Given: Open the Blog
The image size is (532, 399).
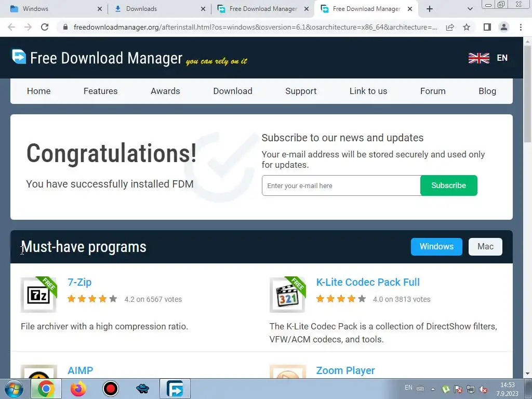Looking at the screenshot, I should [487, 91].
